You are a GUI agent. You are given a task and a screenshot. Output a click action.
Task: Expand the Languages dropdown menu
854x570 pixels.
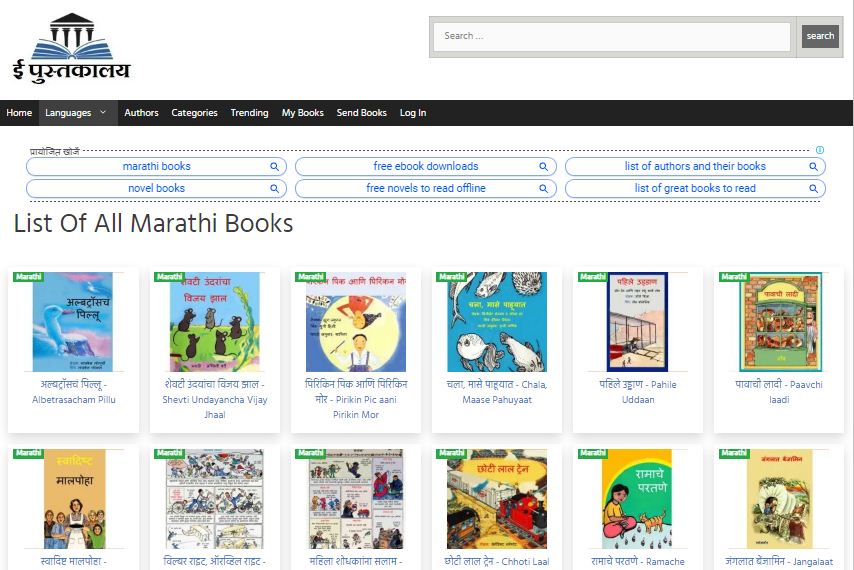pyautogui.click(x=77, y=113)
